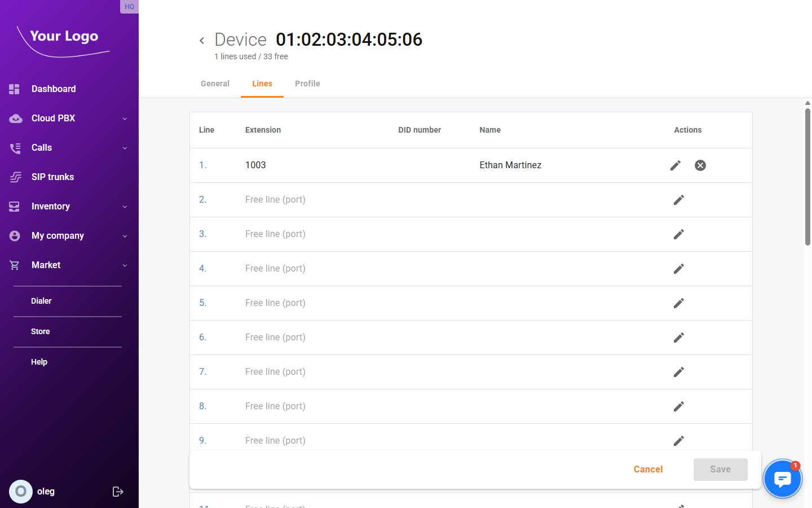Click the edit pencil for line 8
812x508 pixels.
(x=678, y=406)
